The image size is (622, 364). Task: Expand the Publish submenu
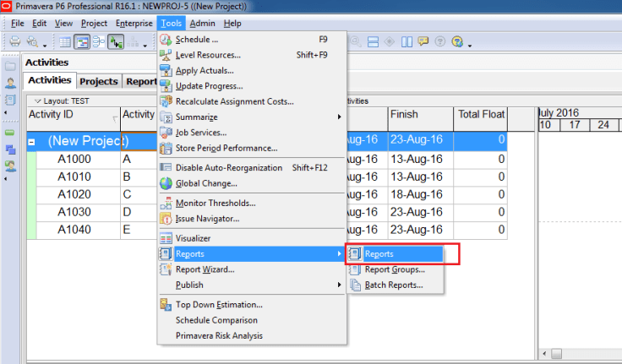pos(252,285)
